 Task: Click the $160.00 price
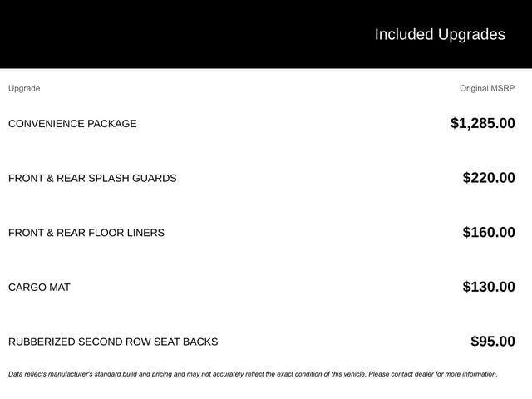(489, 233)
